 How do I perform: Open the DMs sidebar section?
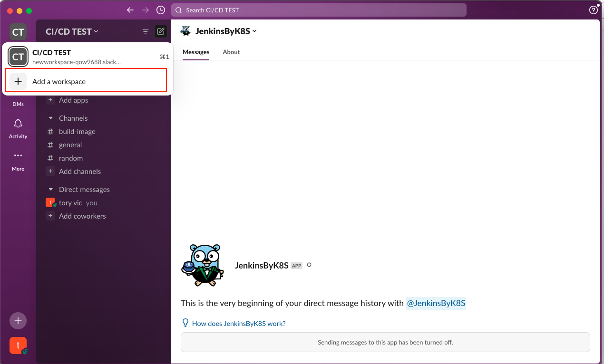pyautogui.click(x=18, y=104)
